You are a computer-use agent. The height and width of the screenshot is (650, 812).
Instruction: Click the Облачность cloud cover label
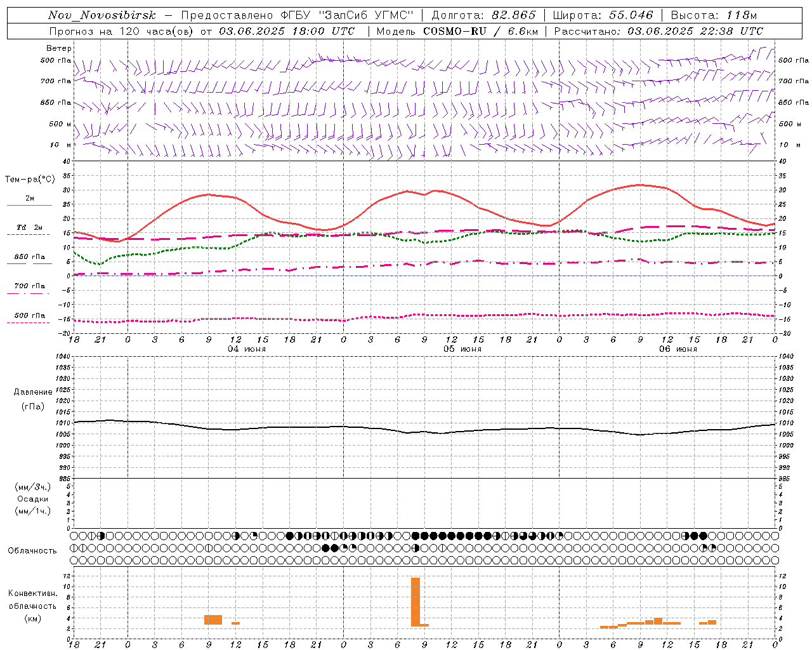pyautogui.click(x=32, y=551)
